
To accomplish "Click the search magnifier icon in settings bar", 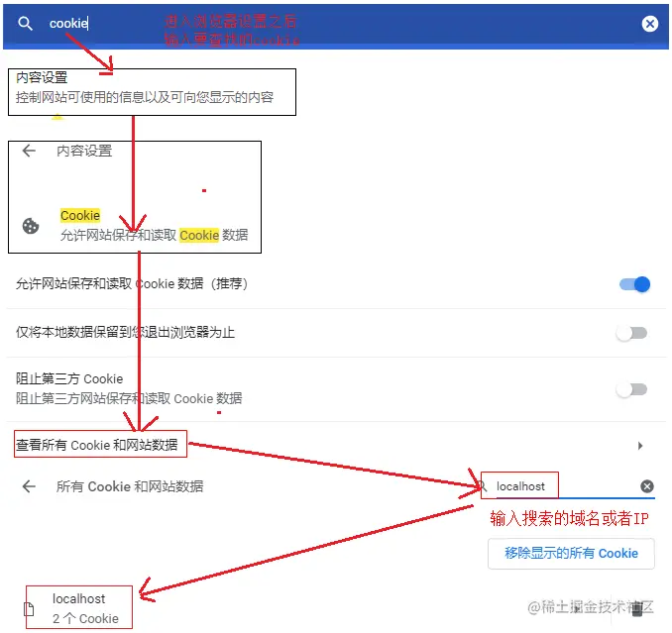I will (x=25, y=23).
